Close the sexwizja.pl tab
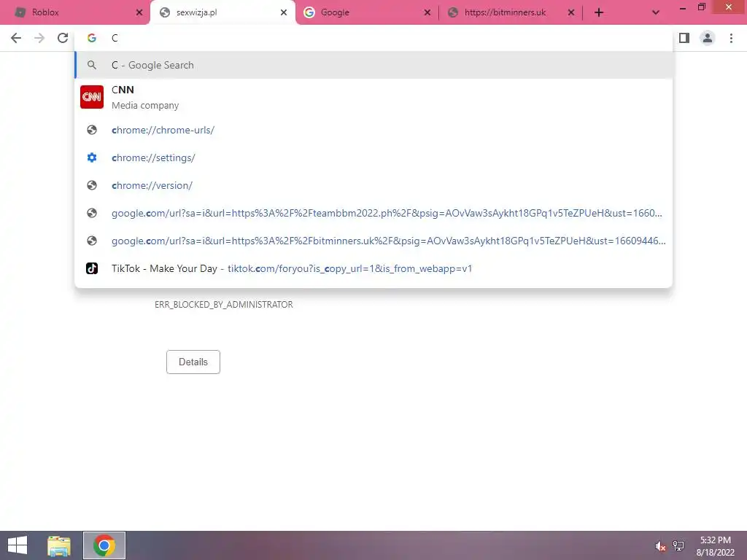This screenshot has width=747, height=560. click(x=284, y=13)
